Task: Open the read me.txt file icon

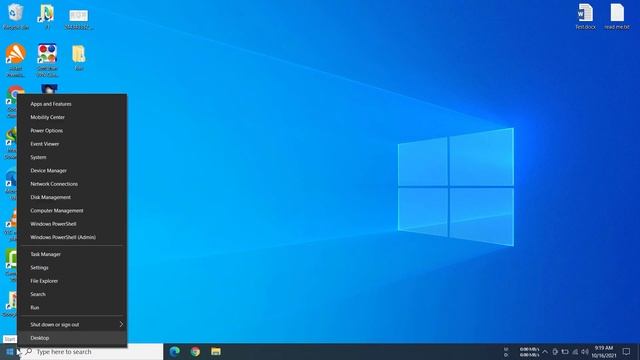Action: click(x=617, y=16)
